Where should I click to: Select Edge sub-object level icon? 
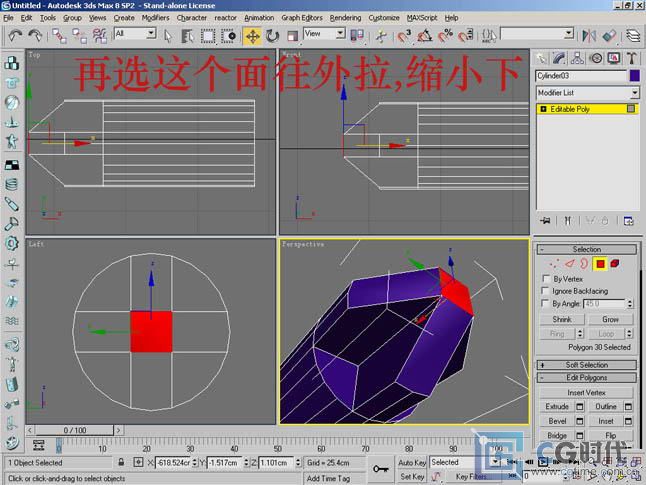pyautogui.click(x=569, y=263)
